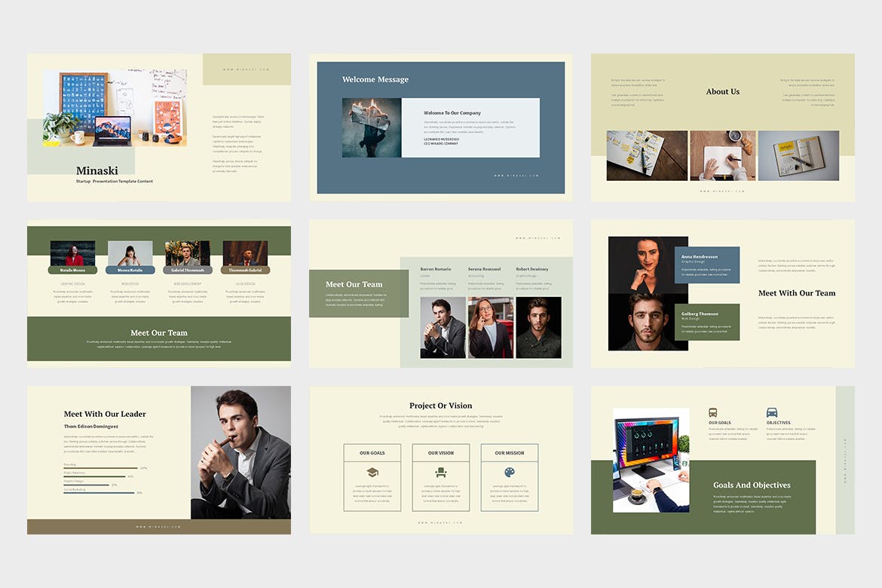The height and width of the screenshot is (588, 882).
Task: Open the Minaski title slide thumbnail
Action: tap(159, 127)
